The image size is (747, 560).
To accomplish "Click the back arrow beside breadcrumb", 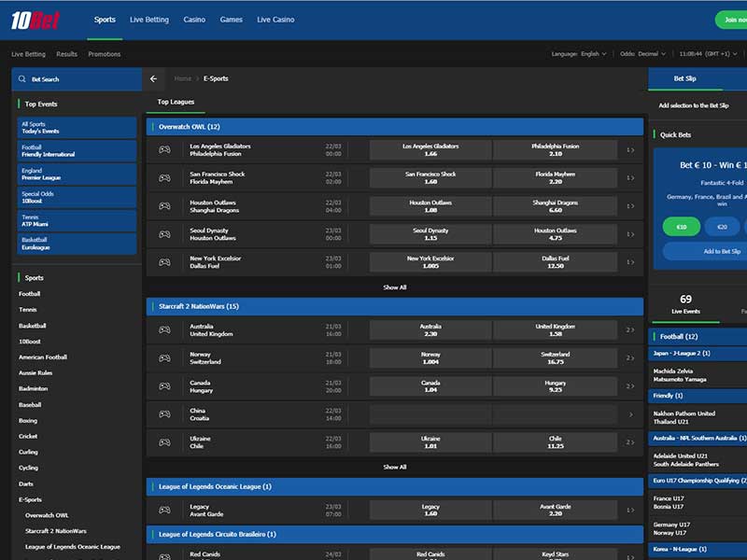I will coord(153,78).
